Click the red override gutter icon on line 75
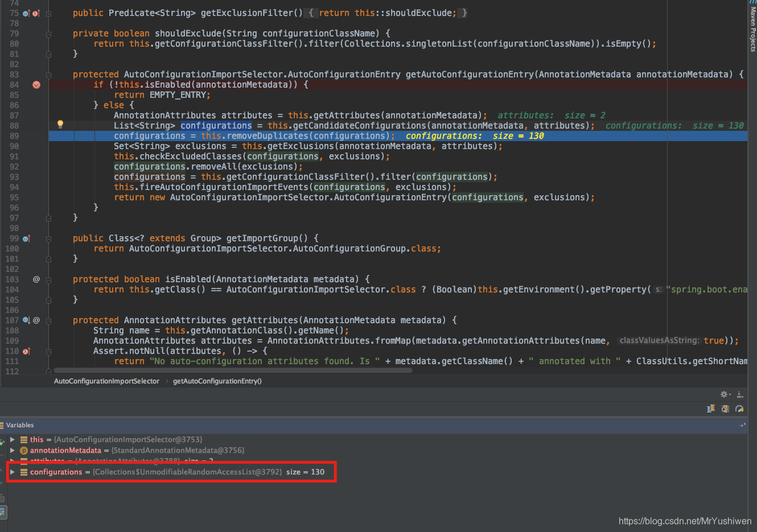The width and height of the screenshot is (757, 532). click(36, 13)
